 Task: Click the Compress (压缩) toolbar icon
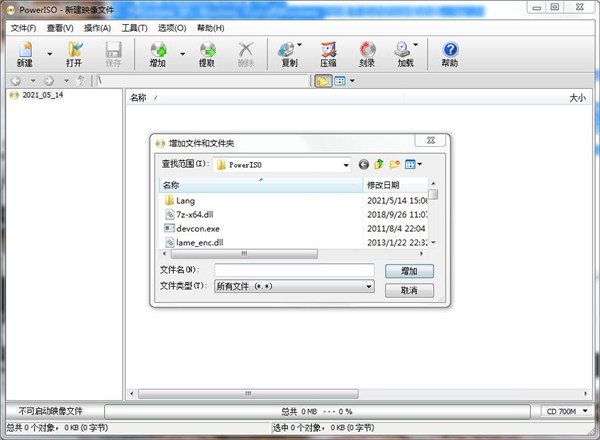(x=328, y=54)
